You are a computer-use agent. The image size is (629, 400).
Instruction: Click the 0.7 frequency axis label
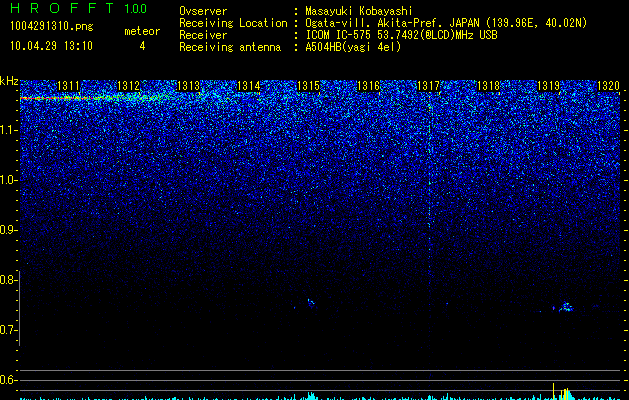click(x=8, y=330)
